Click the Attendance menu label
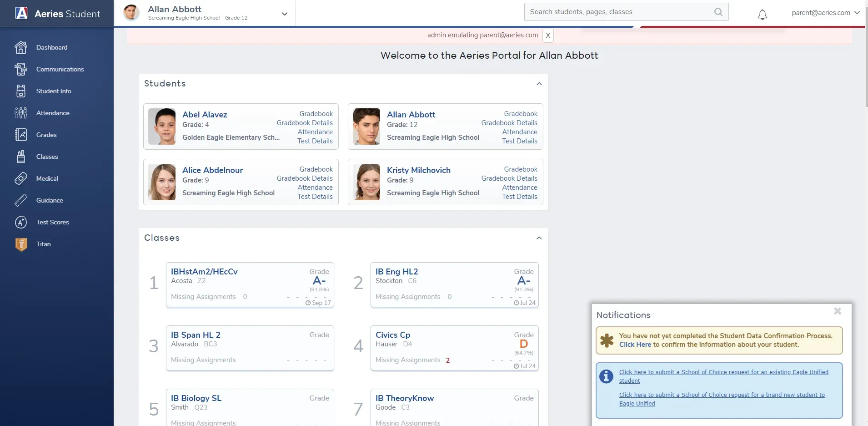 coord(53,113)
